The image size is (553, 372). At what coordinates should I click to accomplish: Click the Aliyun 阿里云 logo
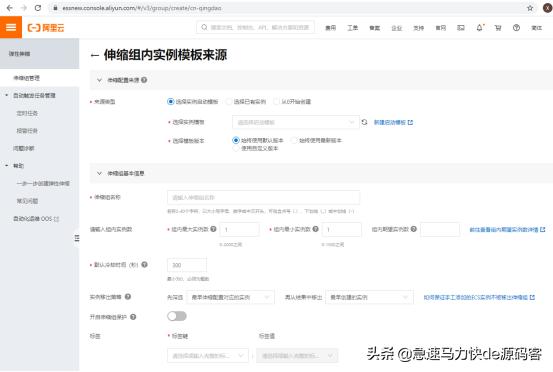tap(46, 28)
